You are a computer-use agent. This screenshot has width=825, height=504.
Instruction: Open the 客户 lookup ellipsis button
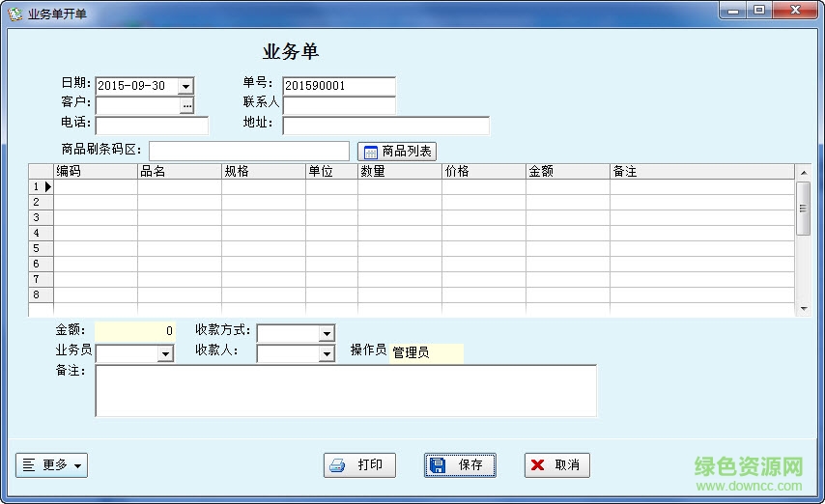click(x=186, y=106)
